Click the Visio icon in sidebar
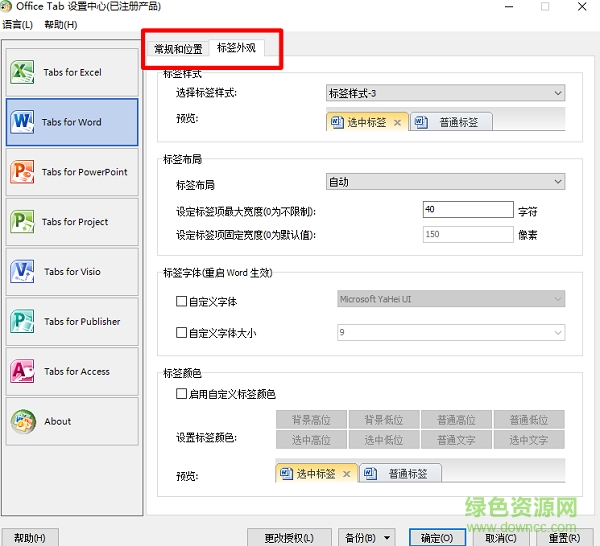The height and width of the screenshot is (546, 600). [x=22, y=271]
